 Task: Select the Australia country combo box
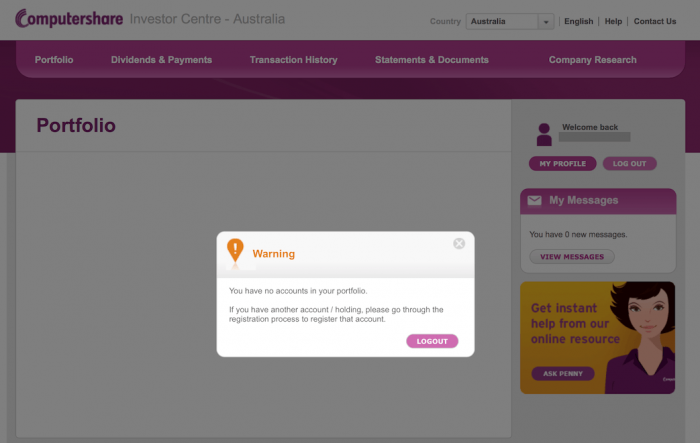510,21
